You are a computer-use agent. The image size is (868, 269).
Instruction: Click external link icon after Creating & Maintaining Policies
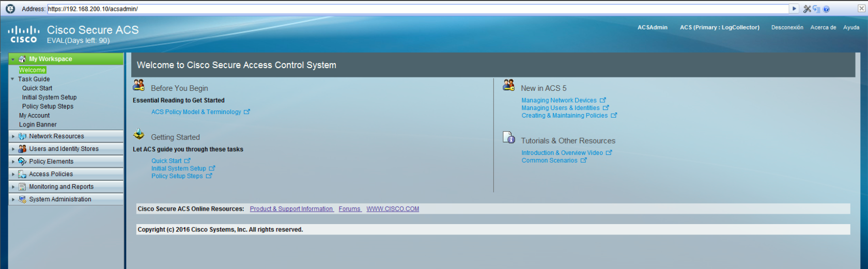pos(614,116)
